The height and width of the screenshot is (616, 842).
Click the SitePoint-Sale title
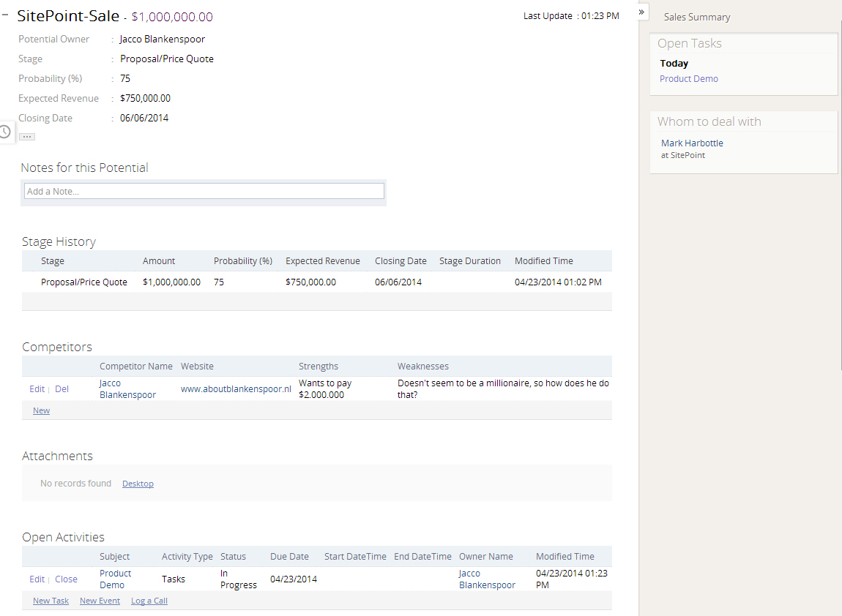tap(68, 16)
